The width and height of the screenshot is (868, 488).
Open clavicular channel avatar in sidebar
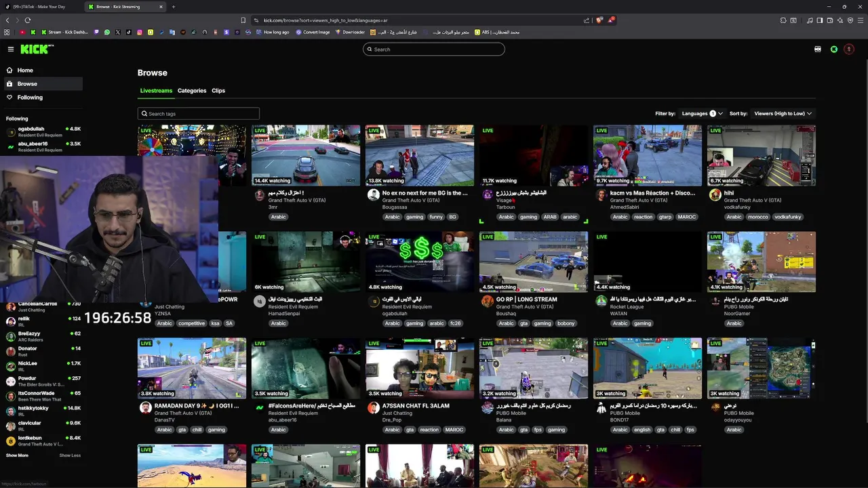pos(11,426)
